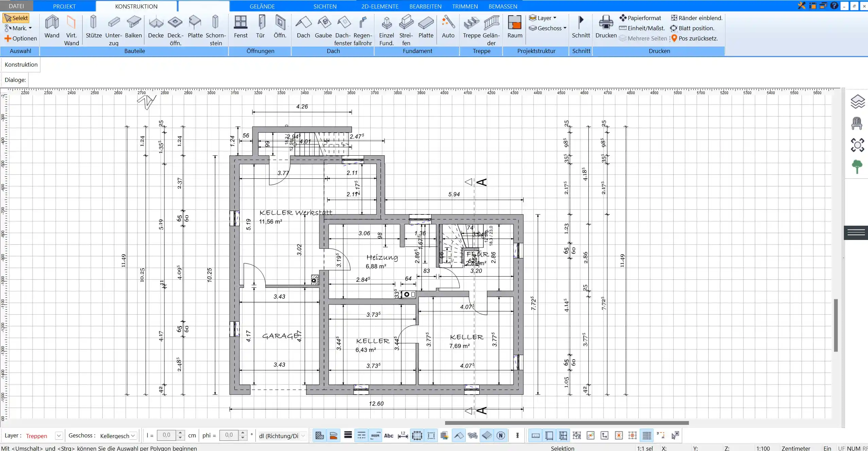Pick the Öffn. opening tool
This screenshot has width=868, height=451.
(280, 27)
